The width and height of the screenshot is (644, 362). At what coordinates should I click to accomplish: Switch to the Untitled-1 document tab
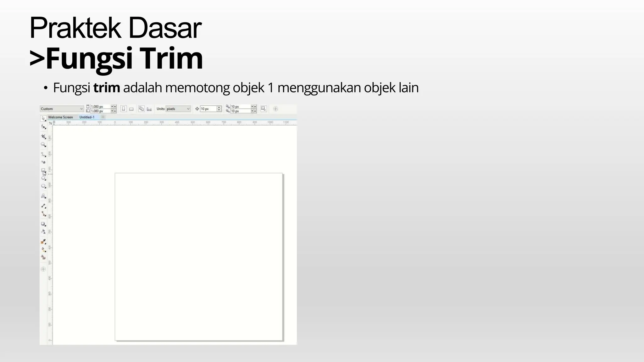[87, 117]
